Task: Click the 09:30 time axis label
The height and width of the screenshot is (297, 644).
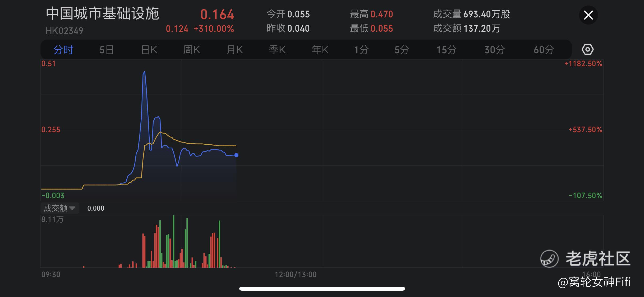Action: coord(51,275)
